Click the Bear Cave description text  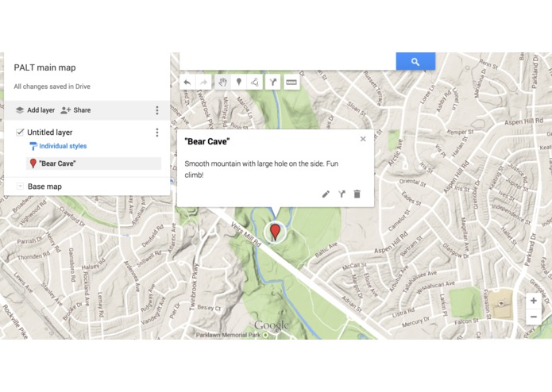261,169
